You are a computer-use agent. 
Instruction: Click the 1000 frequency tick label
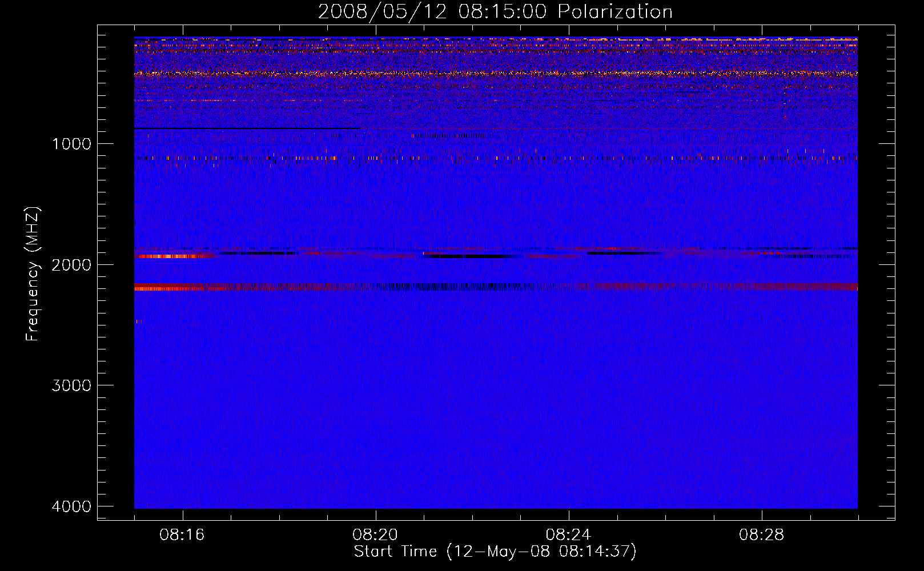click(x=71, y=144)
